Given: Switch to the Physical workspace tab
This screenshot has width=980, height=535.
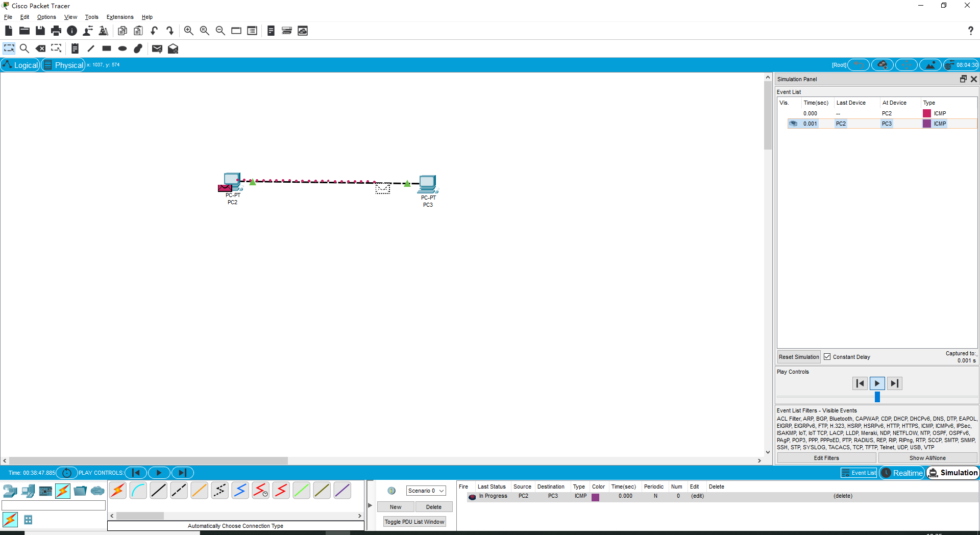Looking at the screenshot, I should tap(63, 65).
